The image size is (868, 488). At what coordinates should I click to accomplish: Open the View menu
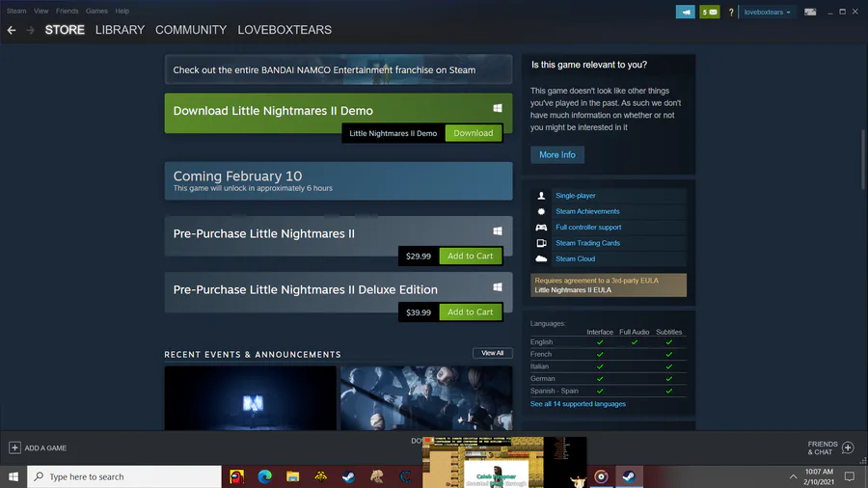41,11
